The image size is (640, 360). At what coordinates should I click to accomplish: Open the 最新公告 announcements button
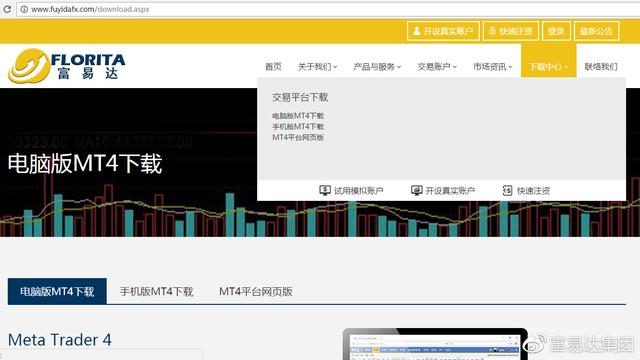coord(596,31)
